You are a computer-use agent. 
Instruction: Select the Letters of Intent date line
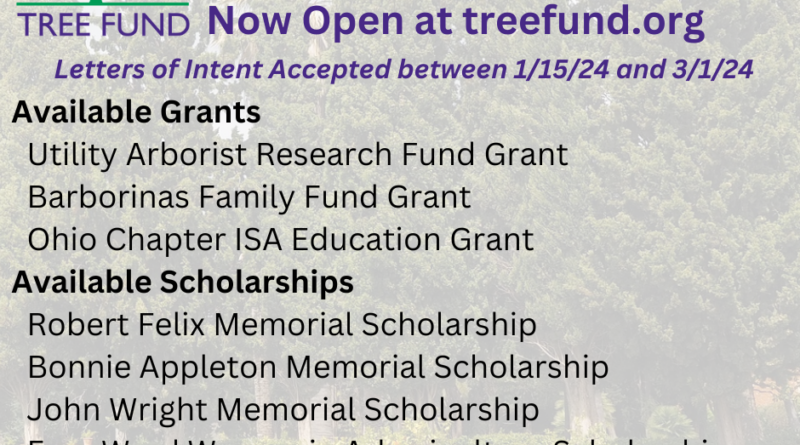pos(404,69)
